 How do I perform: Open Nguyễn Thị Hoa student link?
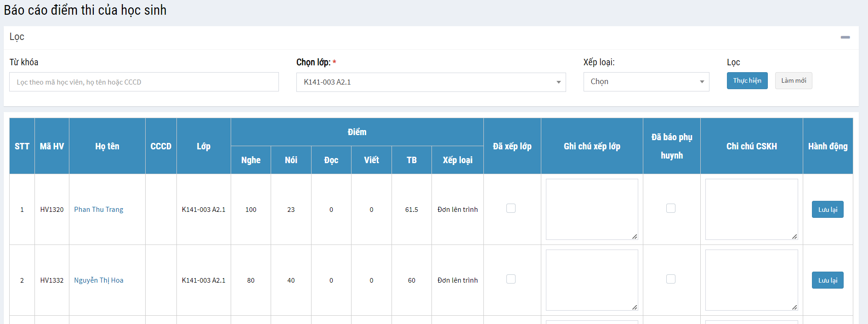[99, 280]
